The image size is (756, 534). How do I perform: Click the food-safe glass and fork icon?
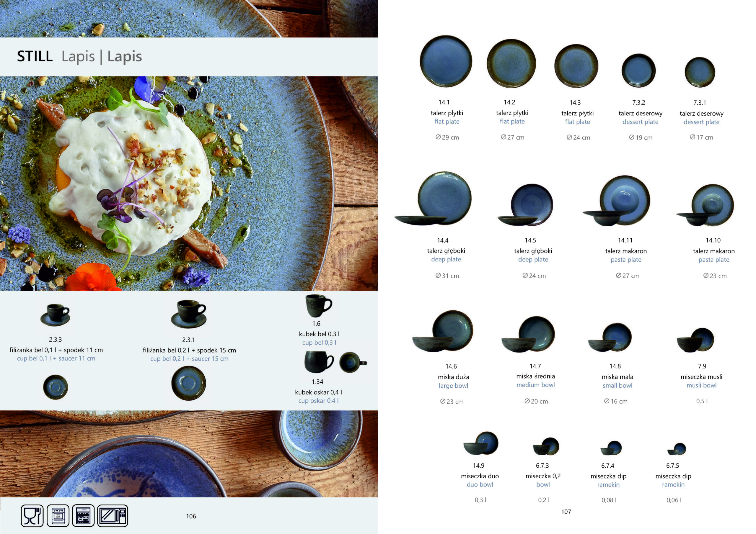tap(32, 516)
